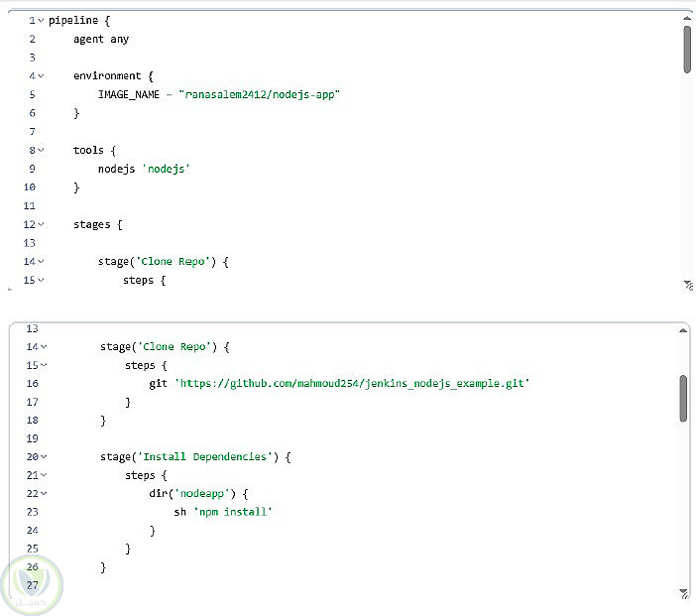The width and height of the screenshot is (696, 616).
Task: Collapse Clone Repo stage in top editor
Action: click(41, 262)
